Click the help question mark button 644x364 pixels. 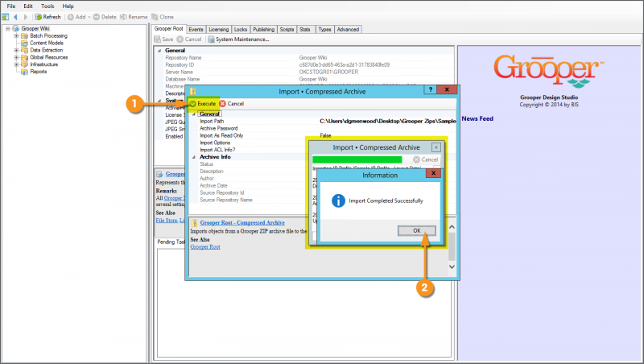point(430,89)
